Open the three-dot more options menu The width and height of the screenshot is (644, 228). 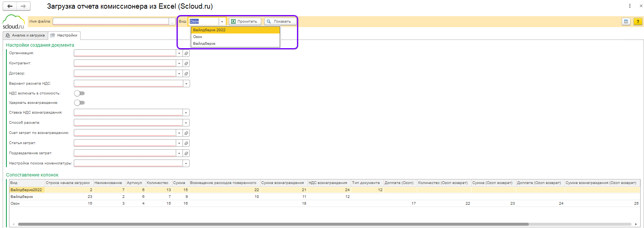coord(630,6)
